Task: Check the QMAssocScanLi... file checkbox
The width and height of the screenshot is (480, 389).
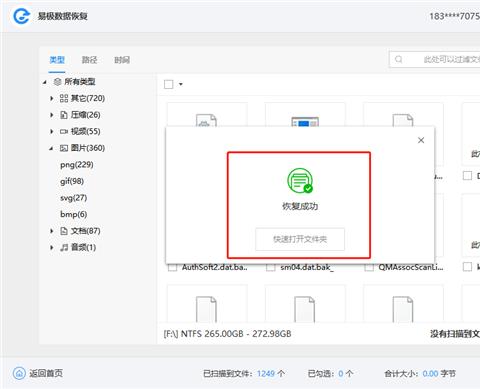Action: (x=369, y=267)
